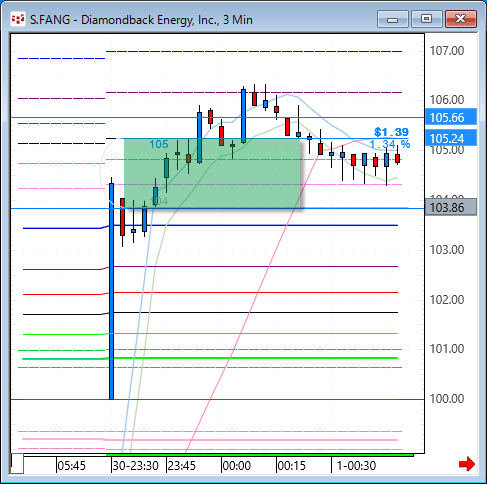487x484 pixels.
Task: Close the S.FANG chart window
Action: tap(461, 20)
